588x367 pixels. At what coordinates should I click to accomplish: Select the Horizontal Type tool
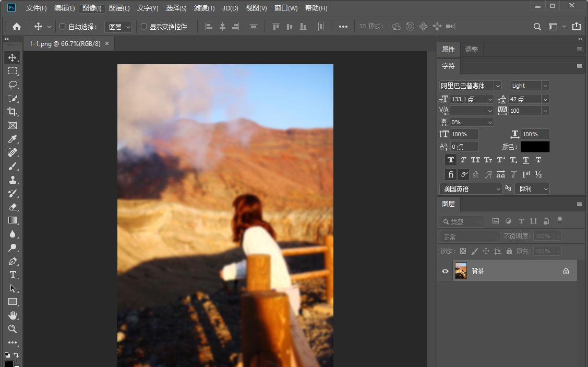click(x=13, y=275)
